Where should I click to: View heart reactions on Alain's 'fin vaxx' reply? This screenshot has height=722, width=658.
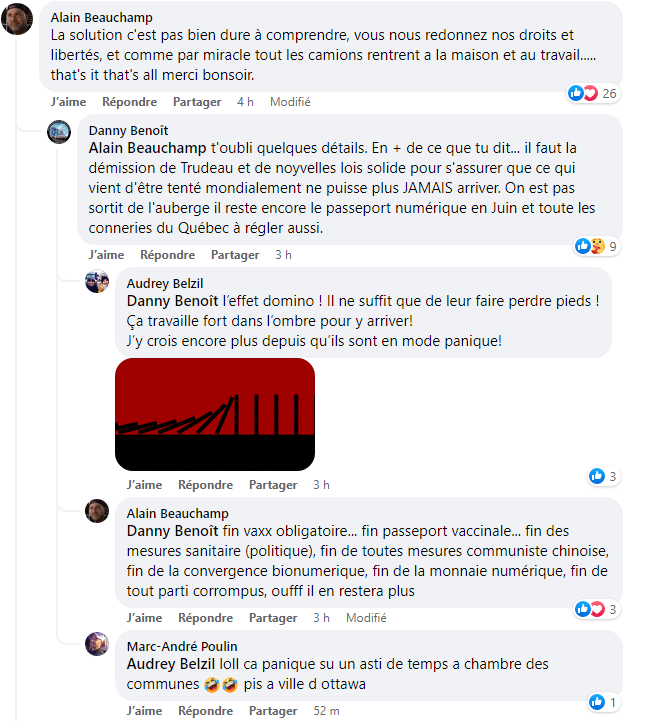[596, 609]
